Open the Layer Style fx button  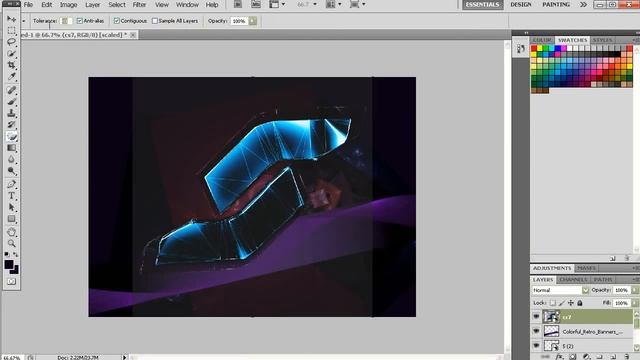(559, 357)
